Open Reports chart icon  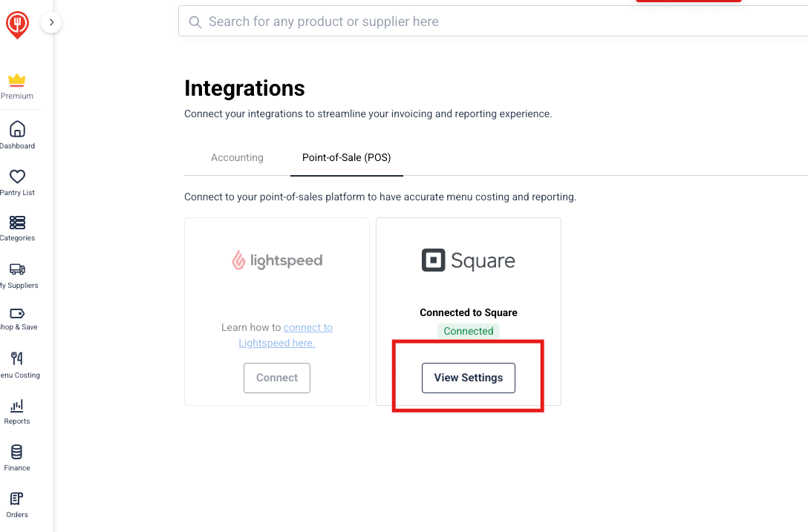click(x=17, y=406)
